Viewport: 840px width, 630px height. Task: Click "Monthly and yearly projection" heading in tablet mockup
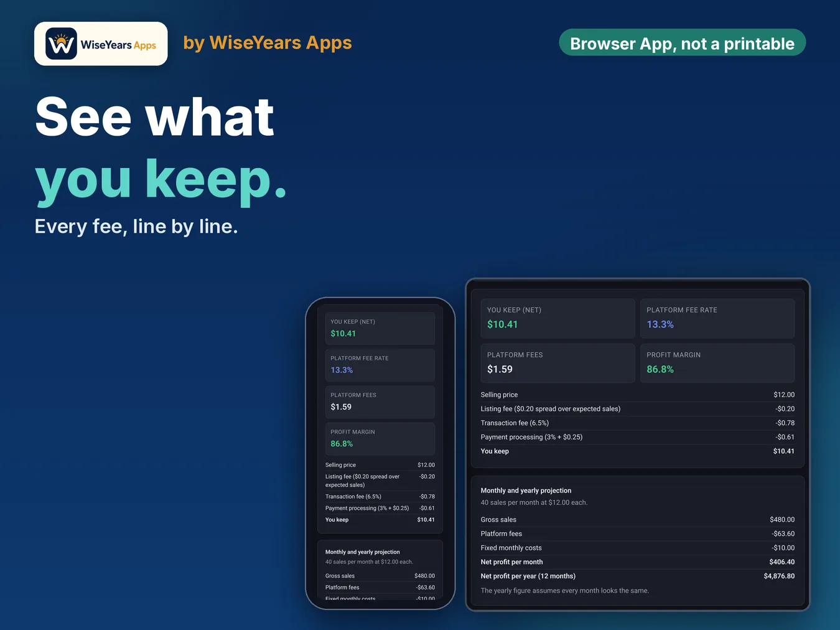pyautogui.click(x=526, y=491)
